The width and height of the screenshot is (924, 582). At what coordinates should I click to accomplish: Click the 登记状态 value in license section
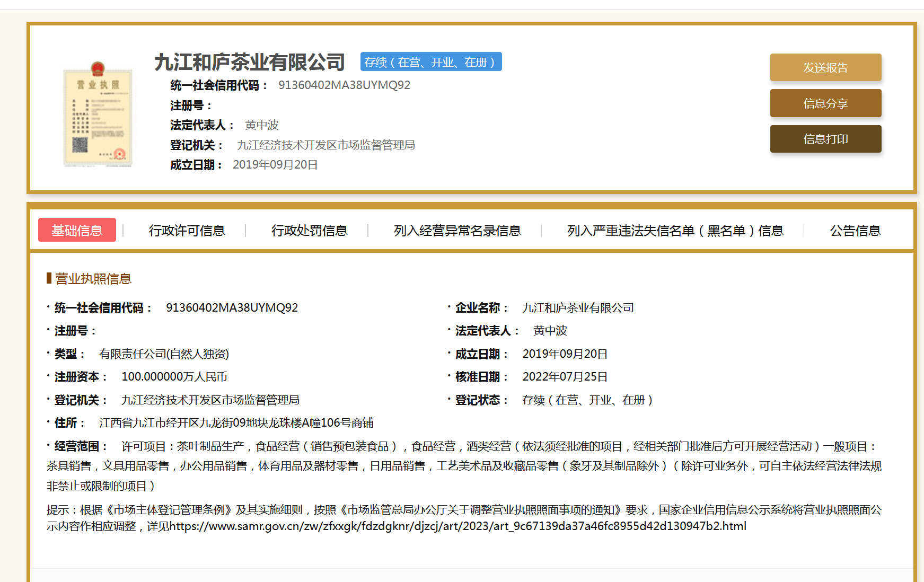[x=587, y=400]
